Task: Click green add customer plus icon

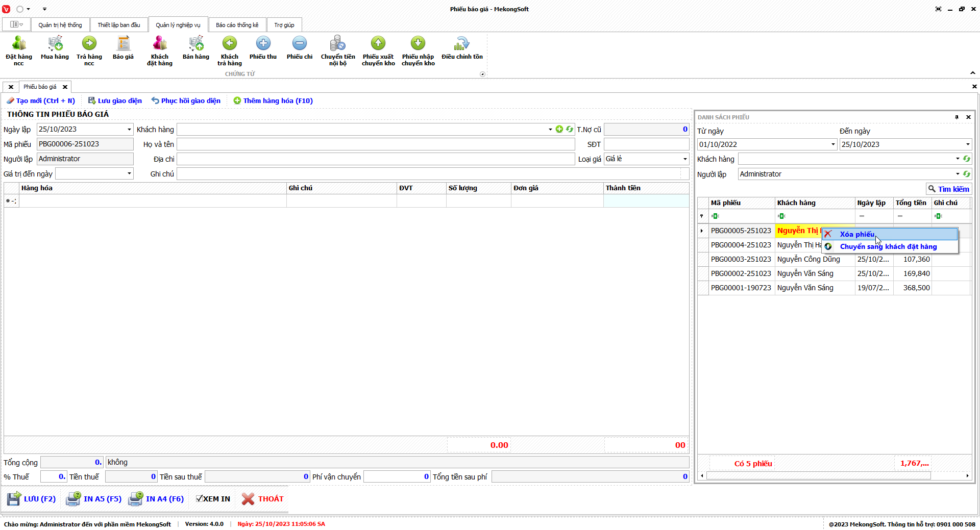Action: [x=559, y=130]
